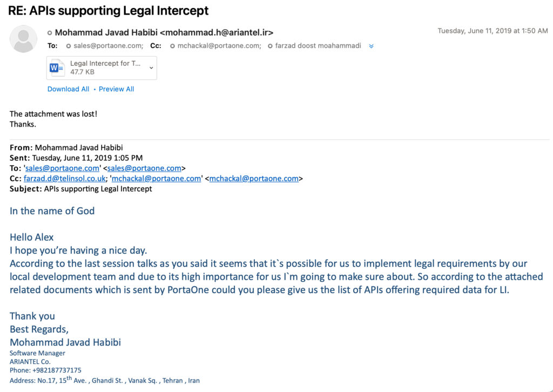The height and width of the screenshot is (392, 553).
Task: Click the email timestamp Tuesday June 11 2019
Action: point(493,31)
